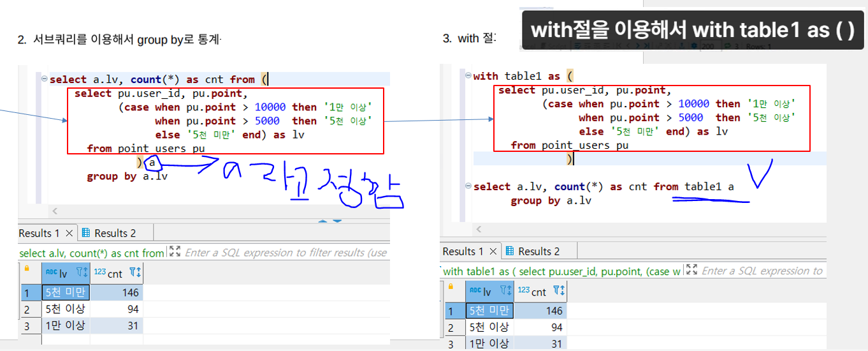
Task: Switch to Results 2 tab in subquery panel
Action: click(115, 233)
